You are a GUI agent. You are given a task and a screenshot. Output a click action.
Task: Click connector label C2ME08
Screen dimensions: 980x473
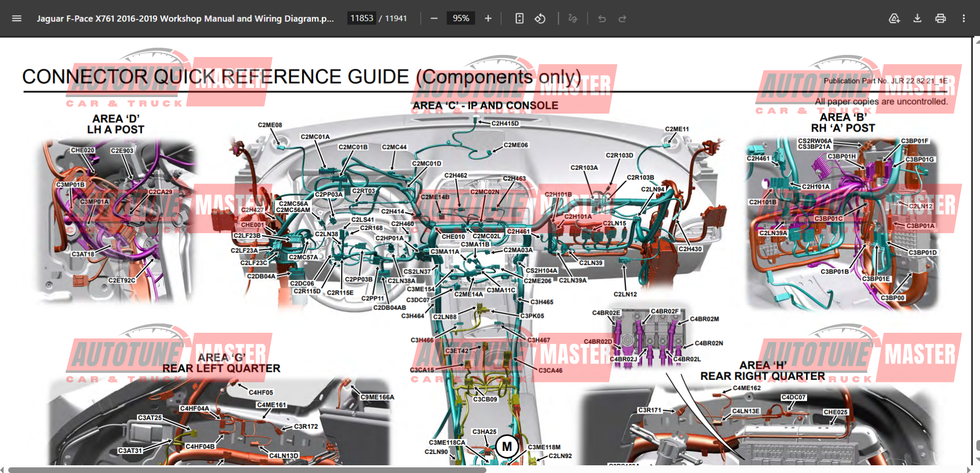[x=270, y=125]
